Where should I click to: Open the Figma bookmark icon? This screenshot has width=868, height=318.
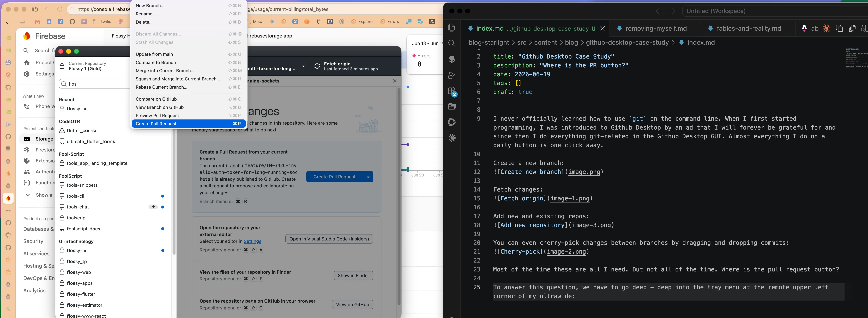121,22
